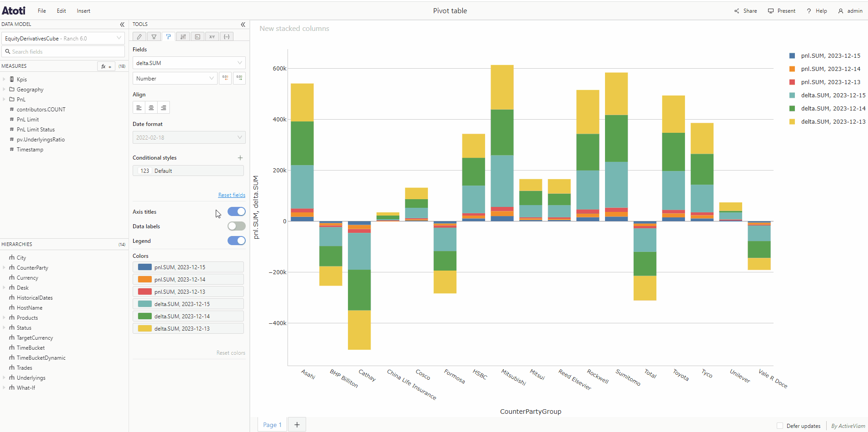Turn off the Axis titles switch
This screenshot has height=432, width=868.
click(237, 211)
